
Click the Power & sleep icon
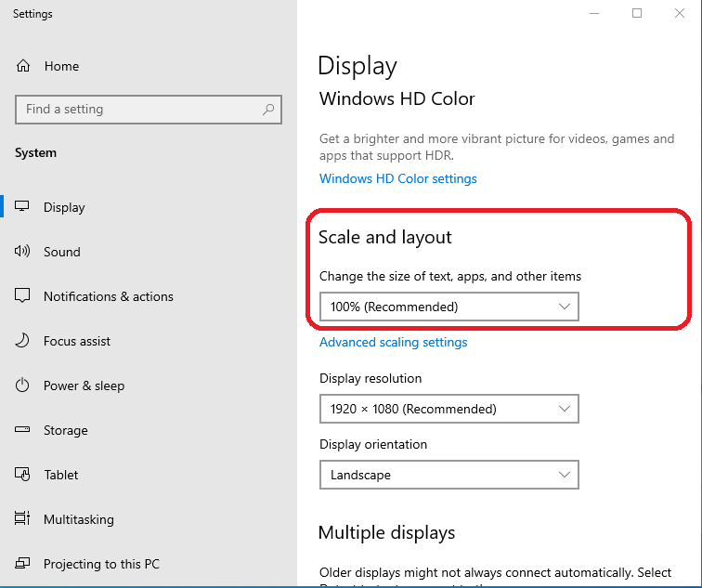[23, 385]
